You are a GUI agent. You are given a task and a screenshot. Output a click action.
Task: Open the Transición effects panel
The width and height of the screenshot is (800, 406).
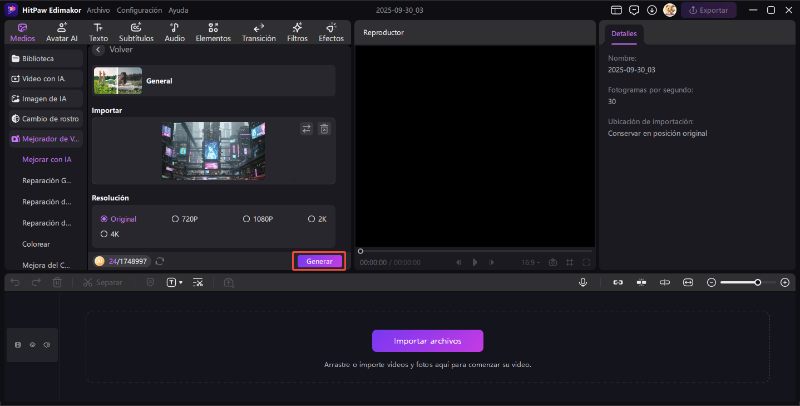tap(259, 32)
